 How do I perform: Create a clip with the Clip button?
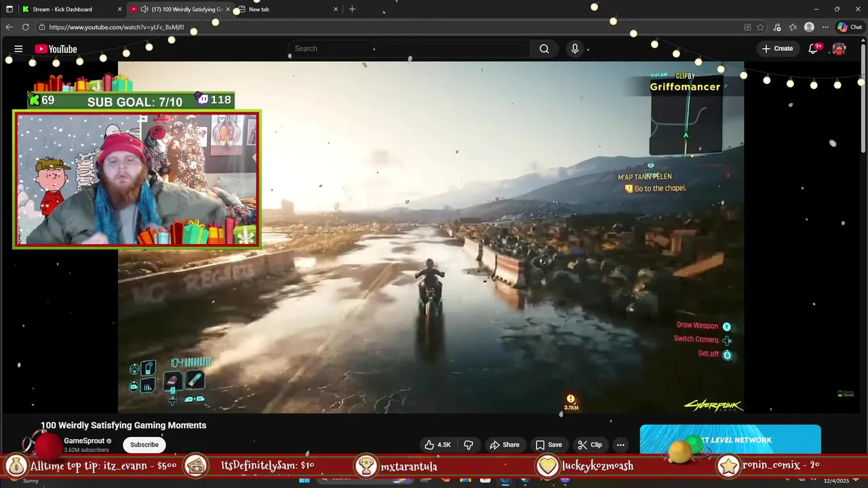pyautogui.click(x=589, y=445)
